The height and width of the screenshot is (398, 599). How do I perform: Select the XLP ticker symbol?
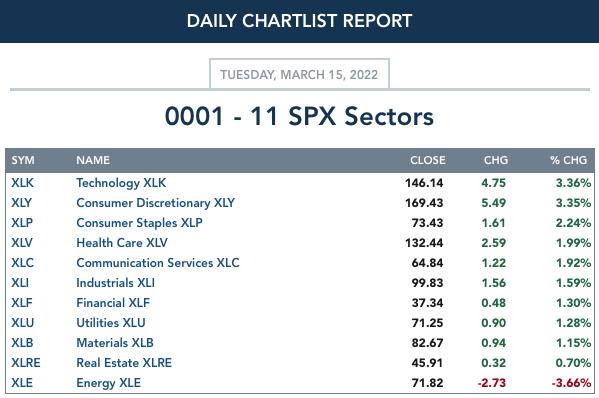pos(22,223)
